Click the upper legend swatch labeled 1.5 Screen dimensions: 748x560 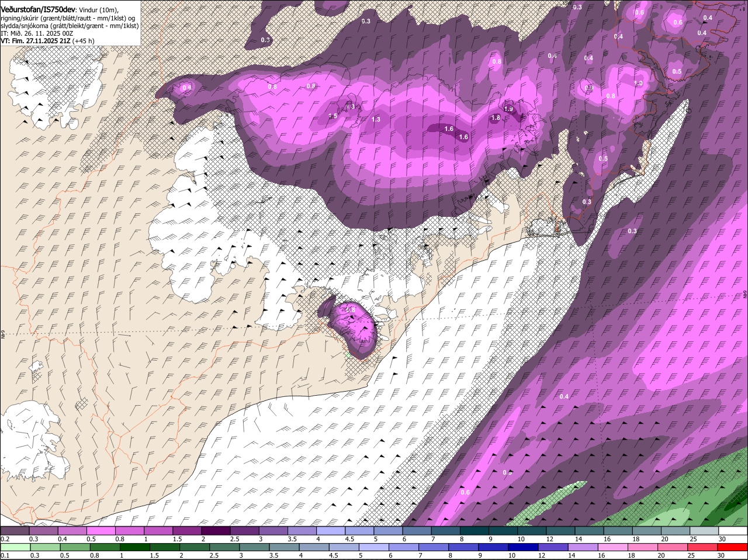pyautogui.click(x=187, y=531)
